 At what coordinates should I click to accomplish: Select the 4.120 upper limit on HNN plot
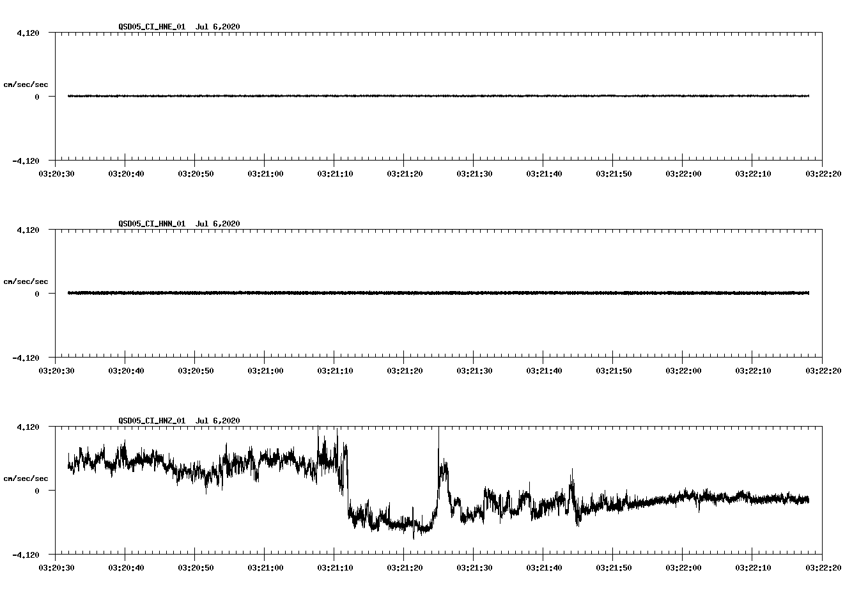pos(28,230)
